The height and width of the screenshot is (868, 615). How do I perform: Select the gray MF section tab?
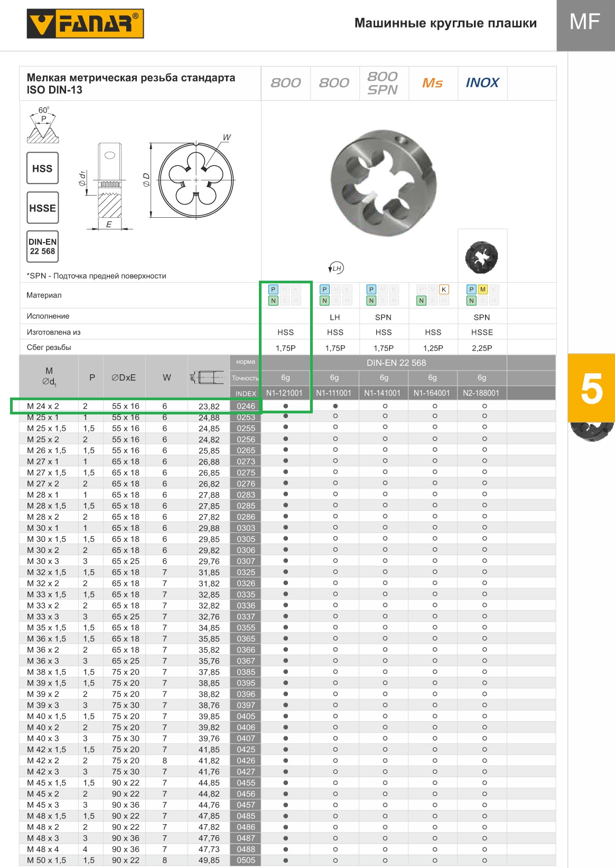[585, 25]
